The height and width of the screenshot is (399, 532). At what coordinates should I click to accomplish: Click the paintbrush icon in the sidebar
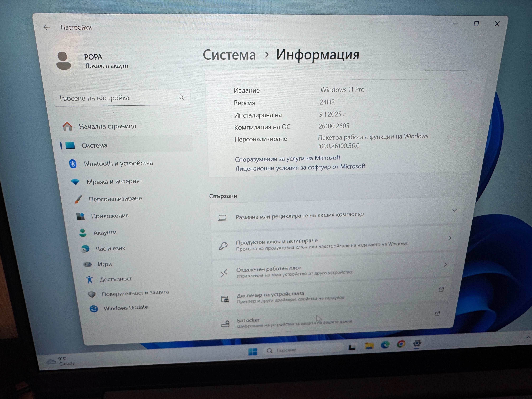78,199
